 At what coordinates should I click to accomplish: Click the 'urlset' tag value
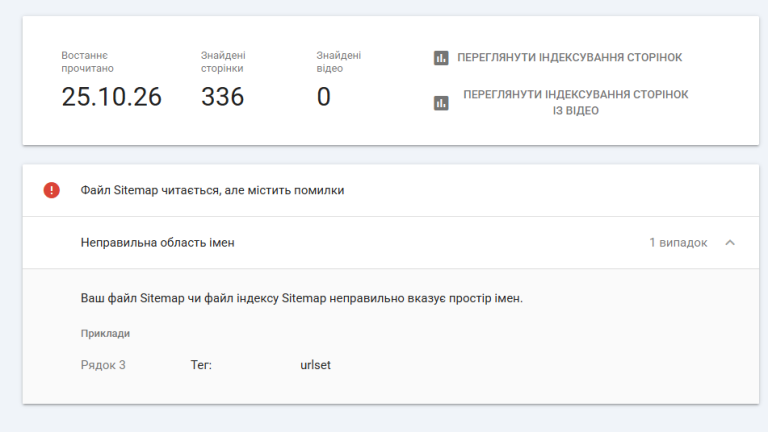pyautogui.click(x=315, y=365)
